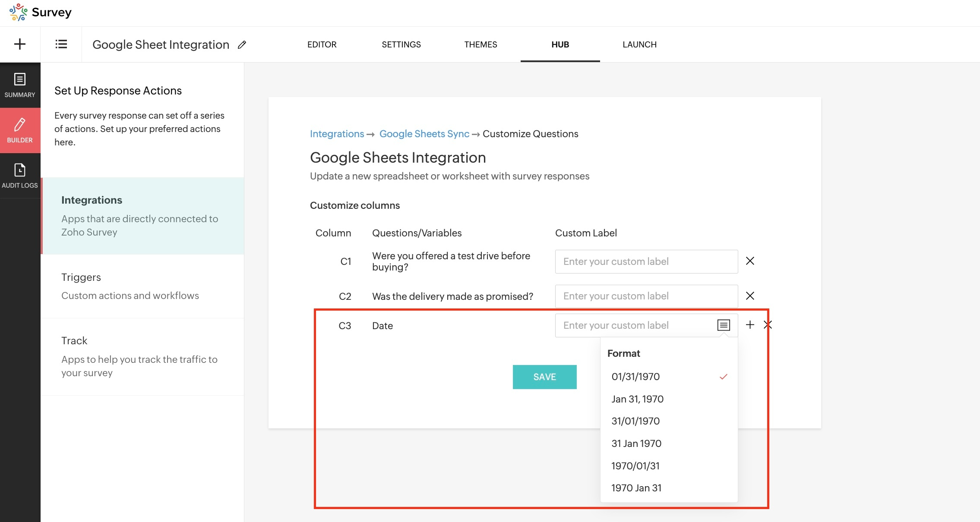The image size is (980, 522).
Task: Click the pencil icon to rename survey
Action: (242, 44)
